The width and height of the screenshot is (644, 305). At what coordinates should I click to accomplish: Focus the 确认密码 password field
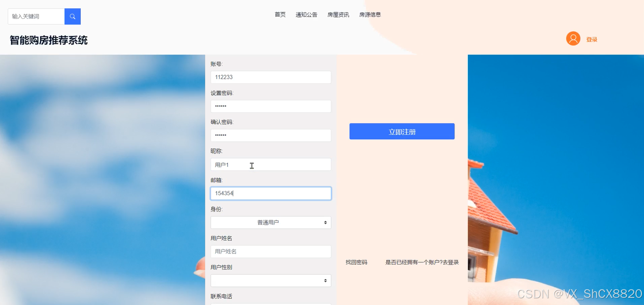[271, 135]
